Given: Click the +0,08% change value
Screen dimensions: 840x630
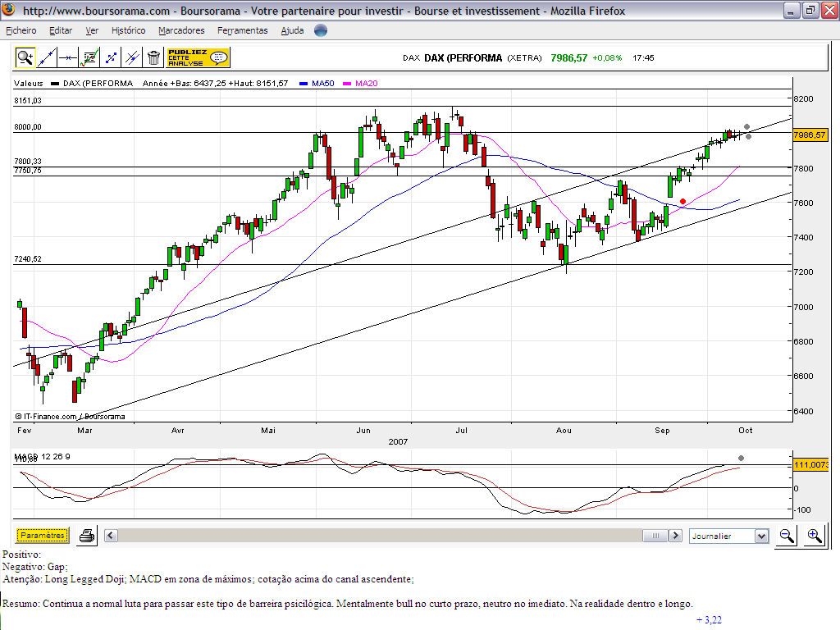Looking at the screenshot, I should (x=607, y=58).
